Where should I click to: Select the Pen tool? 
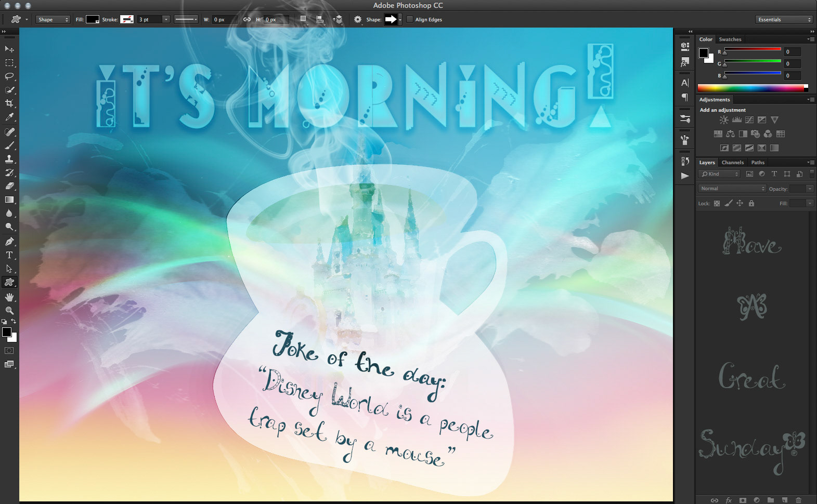point(9,242)
